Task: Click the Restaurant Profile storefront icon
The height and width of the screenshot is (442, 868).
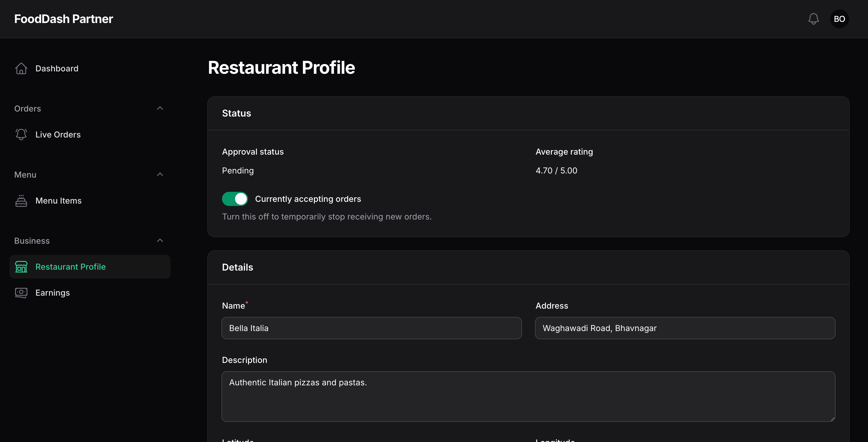Action: (21, 267)
